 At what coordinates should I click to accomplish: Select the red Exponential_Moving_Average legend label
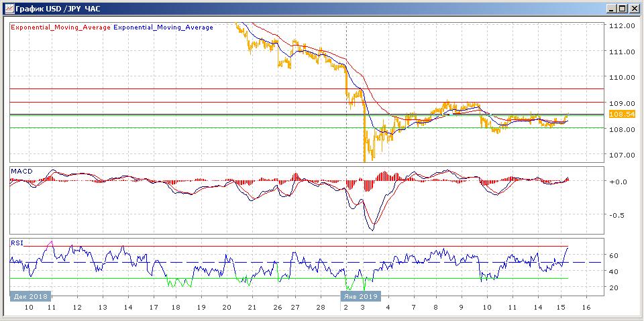point(60,27)
